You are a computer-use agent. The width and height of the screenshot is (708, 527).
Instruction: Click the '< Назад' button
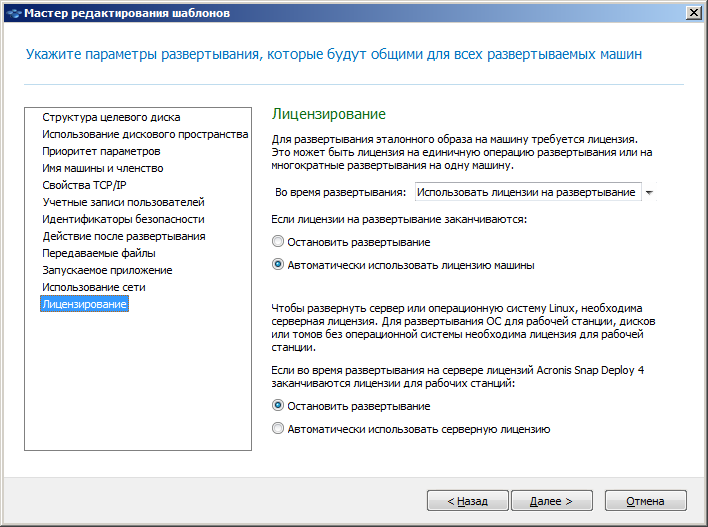[468, 501]
